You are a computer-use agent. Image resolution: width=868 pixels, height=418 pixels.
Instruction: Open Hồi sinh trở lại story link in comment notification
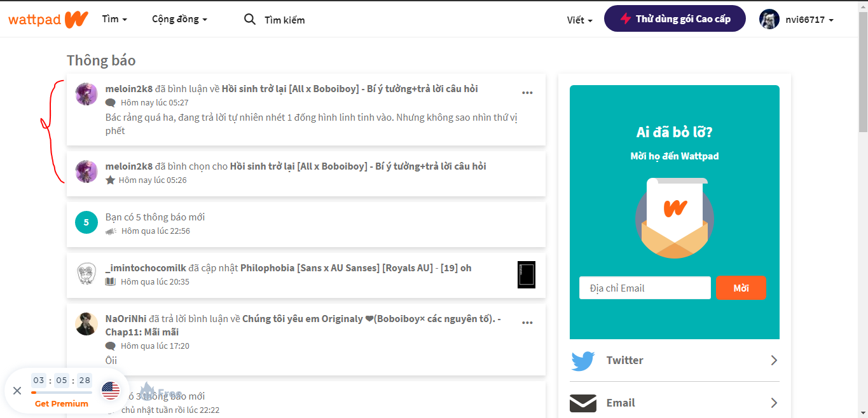click(x=350, y=88)
